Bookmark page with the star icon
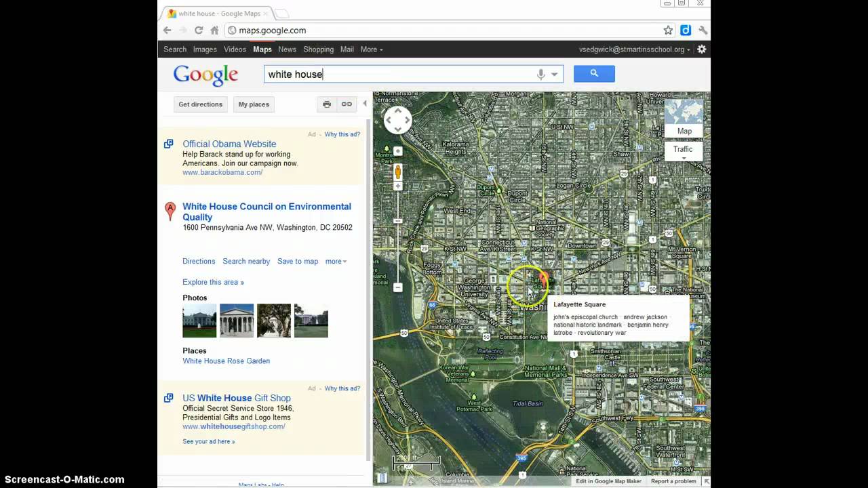 click(x=668, y=30)
